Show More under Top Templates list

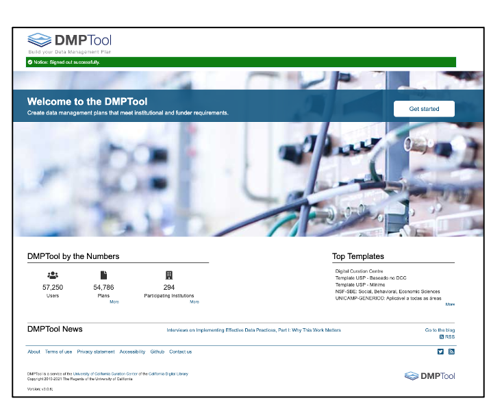click(x=450, y=304)
